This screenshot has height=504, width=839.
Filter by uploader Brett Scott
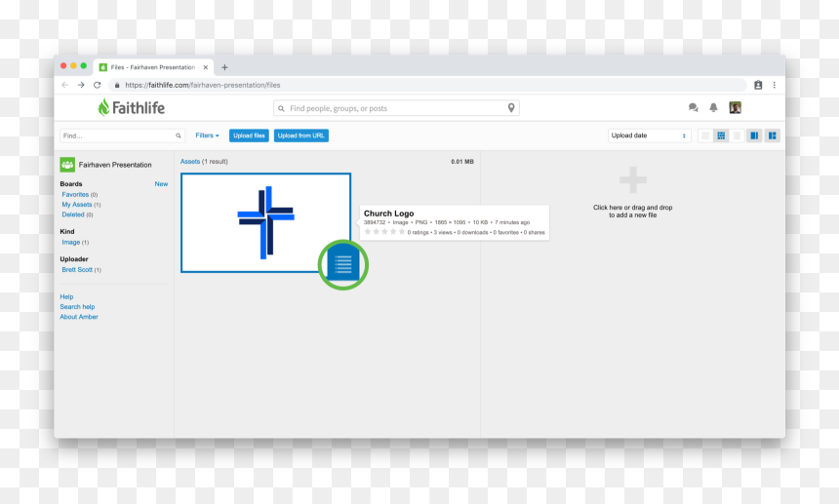point(77,270)
